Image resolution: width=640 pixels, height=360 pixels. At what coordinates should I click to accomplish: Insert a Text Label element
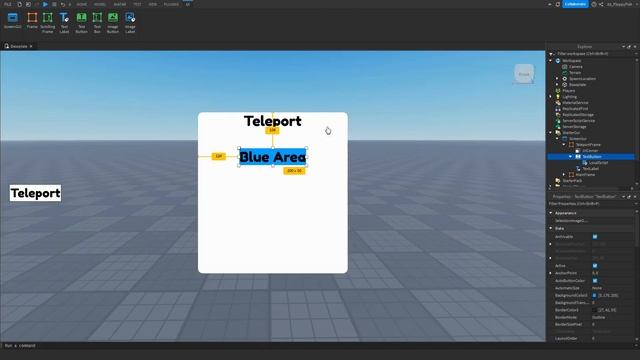pos(64,23)
